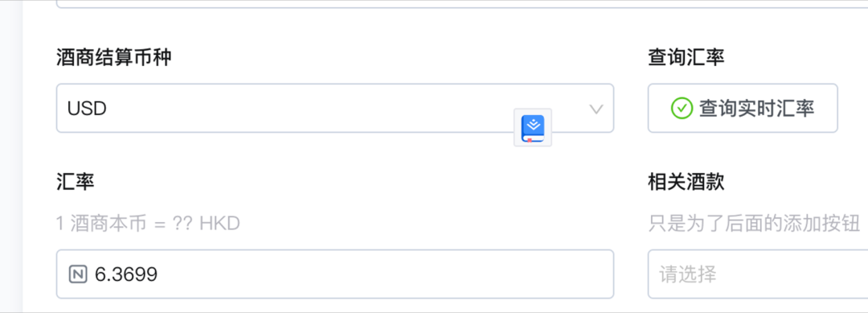The height and width of the screenshot is (313, 868).
Task: Expand the USD dropdown chevron arrow
Action: pyautogui.click(x=596, y=109)
